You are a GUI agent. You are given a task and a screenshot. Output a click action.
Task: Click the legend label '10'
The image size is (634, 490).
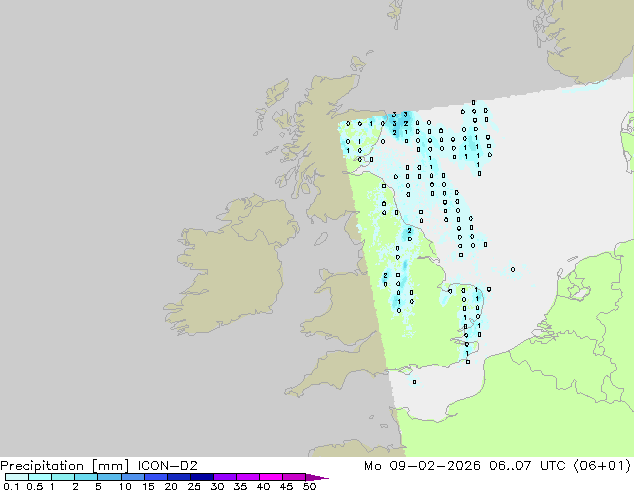pyautogui.click(x=125, y=486)
